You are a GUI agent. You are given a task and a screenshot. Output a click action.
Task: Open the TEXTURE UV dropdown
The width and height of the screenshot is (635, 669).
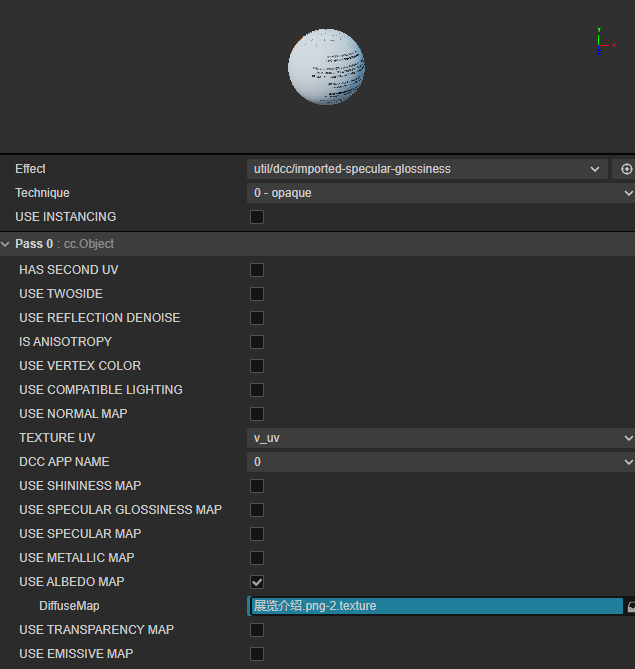pyautogui.click(x=441, y=438)
